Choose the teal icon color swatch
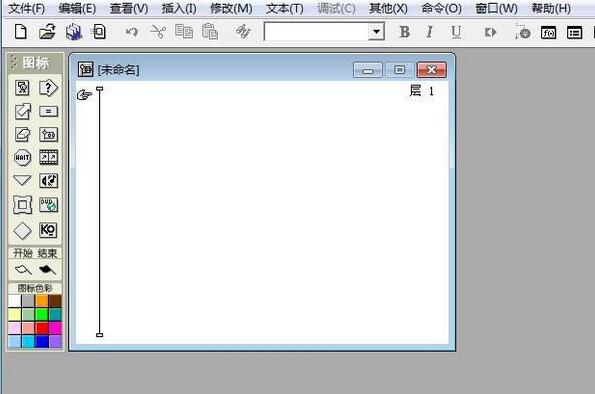Image resolution: width=595 pixels, height=394 pixels. 55,315
